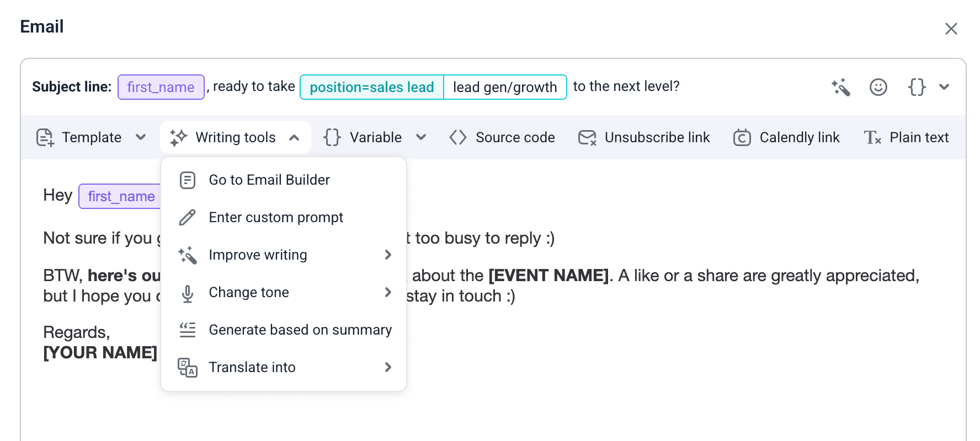Select Generate based on summary

click(x=300, y=330)
